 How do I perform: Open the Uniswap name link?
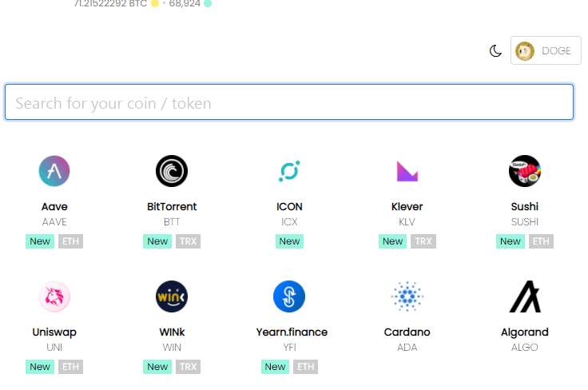tap(54, 332)
